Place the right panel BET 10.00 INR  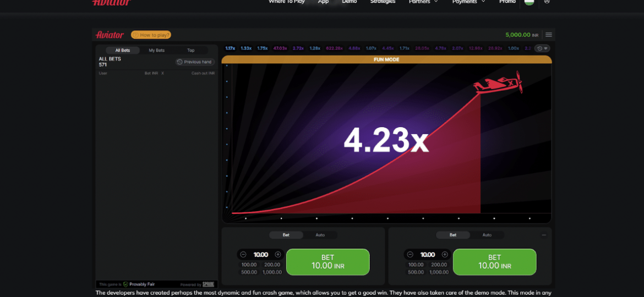[x=494, y=262]
